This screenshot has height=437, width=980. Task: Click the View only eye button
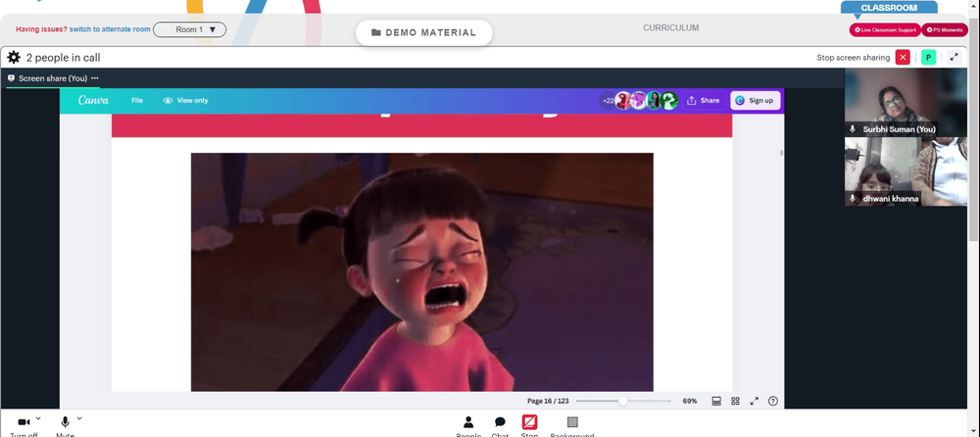186,100
